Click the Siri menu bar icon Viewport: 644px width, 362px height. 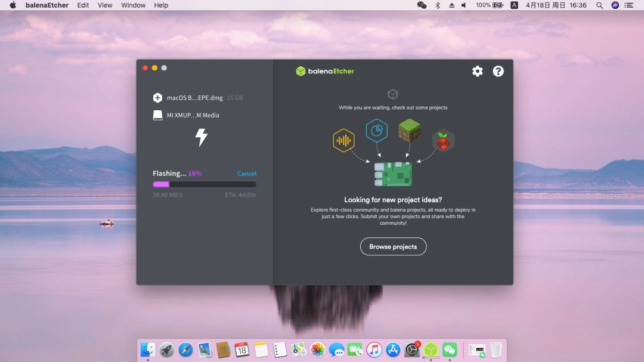615,5
